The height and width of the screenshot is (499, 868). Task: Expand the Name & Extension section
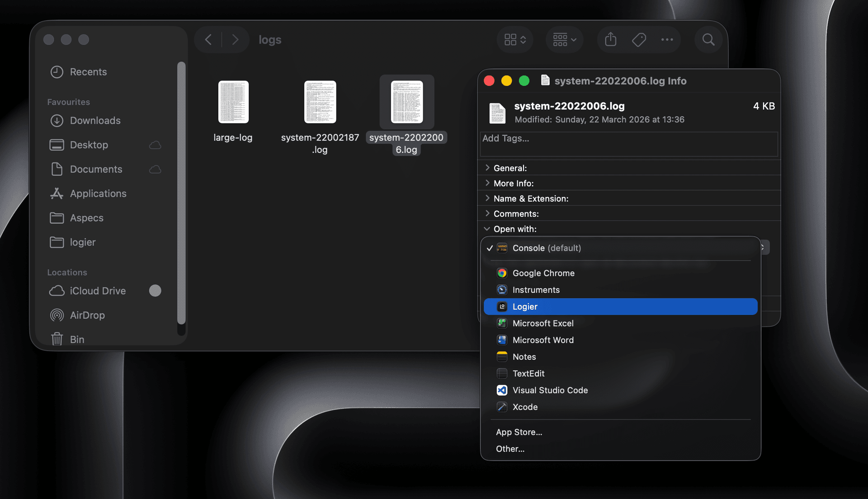coord(487,198)
